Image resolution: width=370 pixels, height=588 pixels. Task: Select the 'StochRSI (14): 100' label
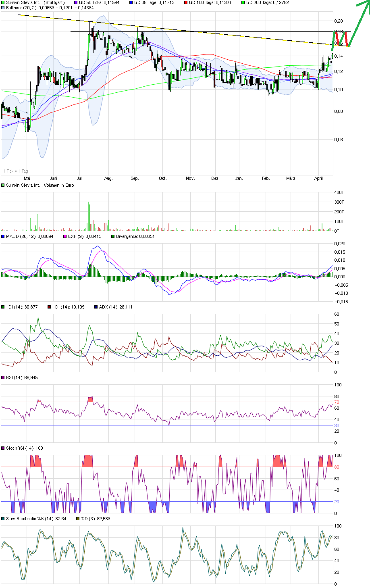click(x=25, y=448)
